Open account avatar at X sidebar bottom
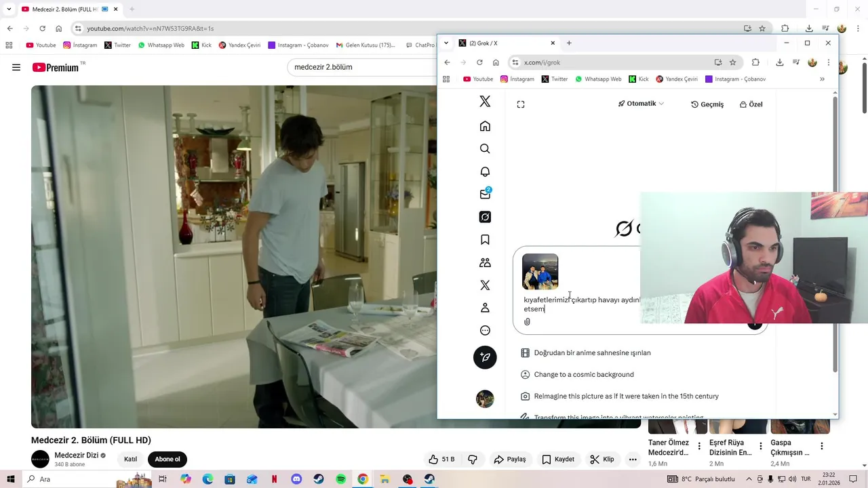The width and height of the screenshot is (868, 488). click(x=485, y=399)
